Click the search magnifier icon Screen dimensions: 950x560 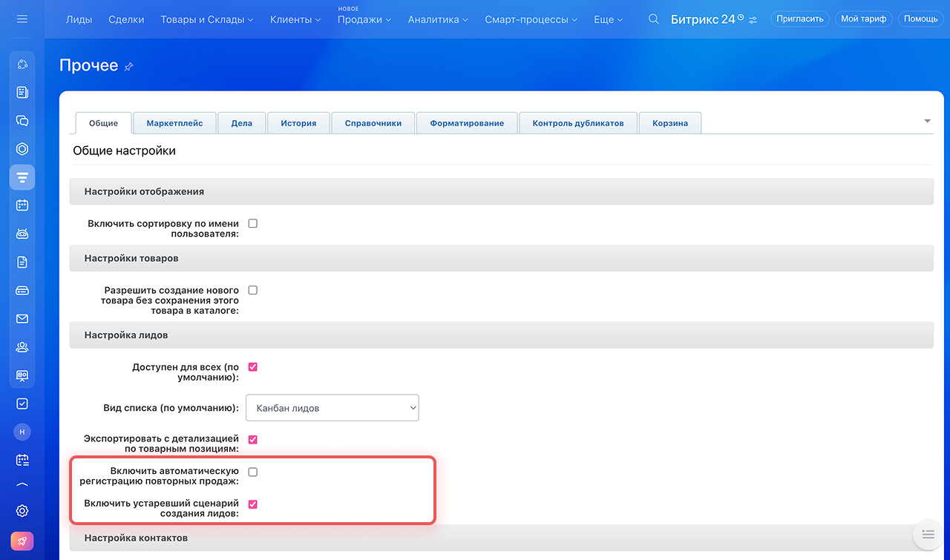pyautogui.click(x=653, y=19)
